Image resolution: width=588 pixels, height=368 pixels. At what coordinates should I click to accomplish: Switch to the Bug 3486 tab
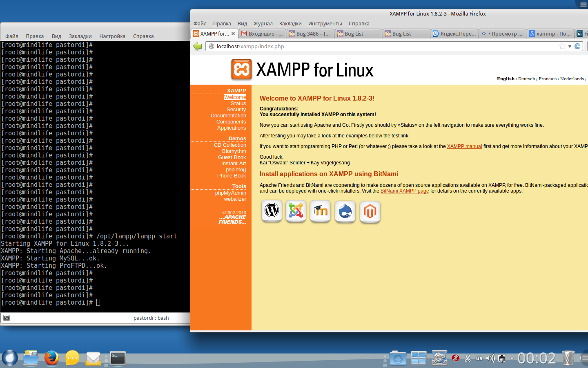click(310, 34)
